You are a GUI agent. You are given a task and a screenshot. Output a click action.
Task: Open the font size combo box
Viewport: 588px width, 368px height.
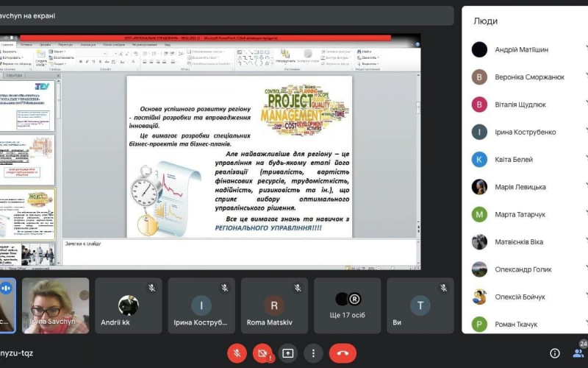point(113,54)
